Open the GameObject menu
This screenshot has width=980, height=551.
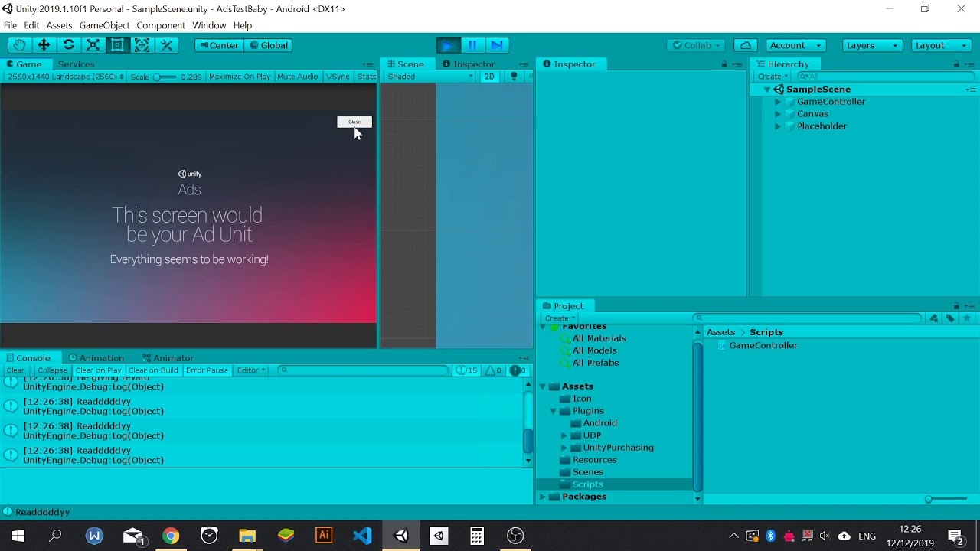pos(104,25)
